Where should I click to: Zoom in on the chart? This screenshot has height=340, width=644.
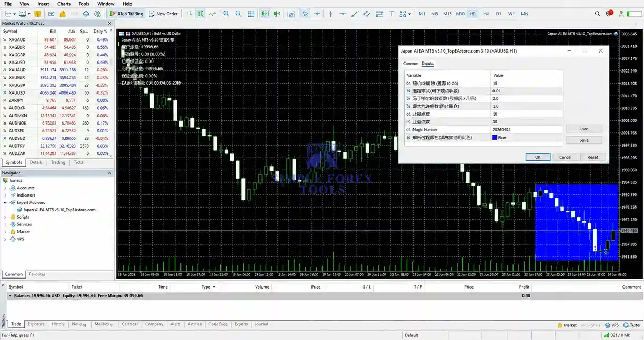click(x=226, y=14)
